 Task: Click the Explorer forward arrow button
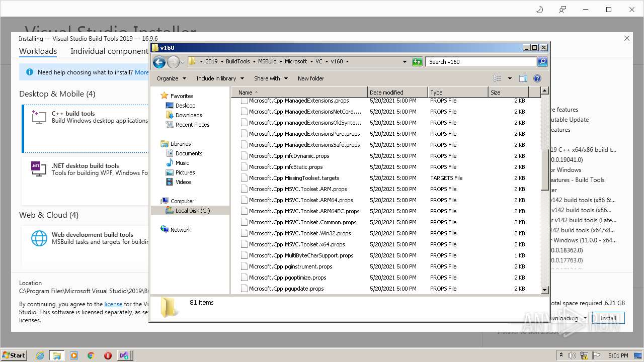173,62
